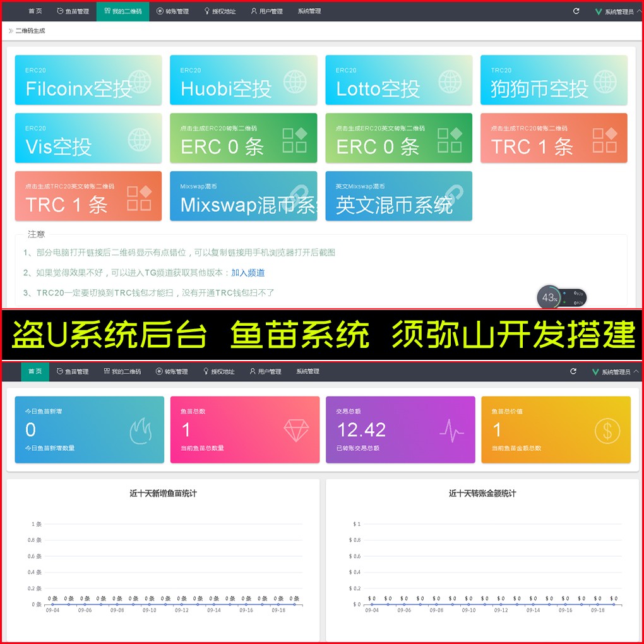Click the globe icon on Lotto空投 card
Screen dimensions: 644x644
(450, 81)
